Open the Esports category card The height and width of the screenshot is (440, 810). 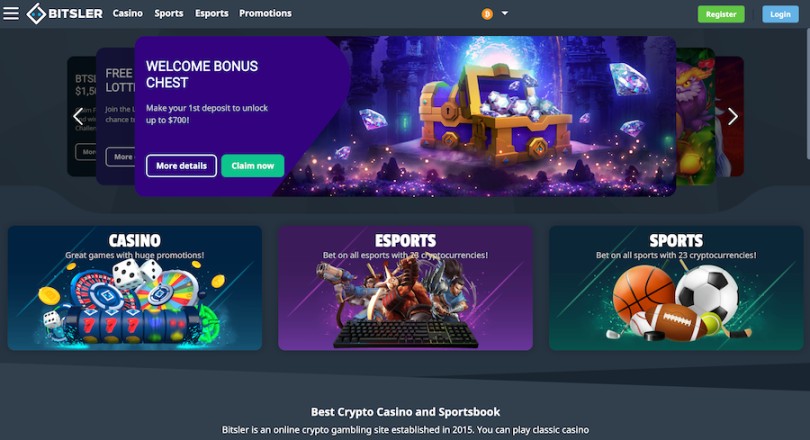[406, 288]
